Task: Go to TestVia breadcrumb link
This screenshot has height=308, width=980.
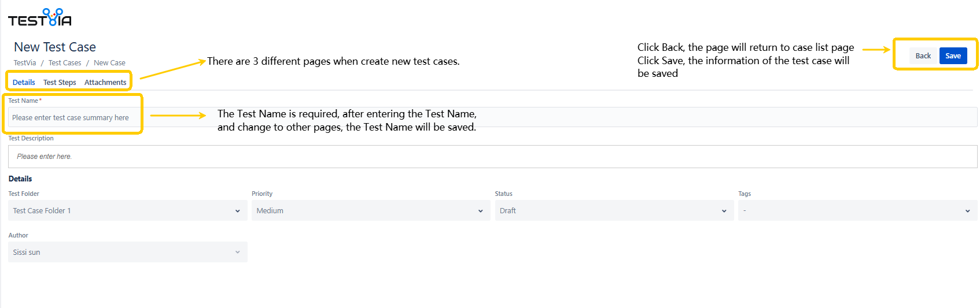Action: (25, 63)
